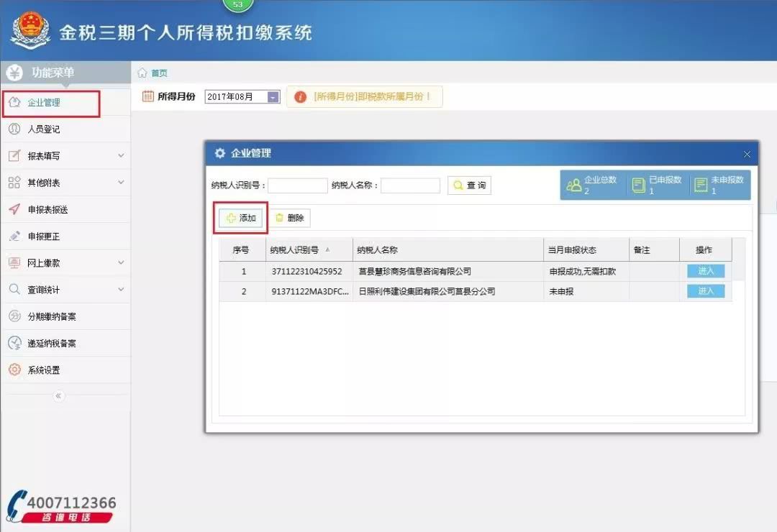Click the home icon beside 首页
The width and height of the screenshot is (777, 532).
(141, 72)
